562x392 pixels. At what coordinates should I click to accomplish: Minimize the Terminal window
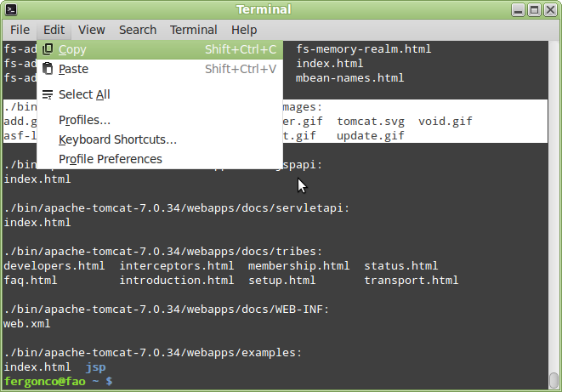518,10
